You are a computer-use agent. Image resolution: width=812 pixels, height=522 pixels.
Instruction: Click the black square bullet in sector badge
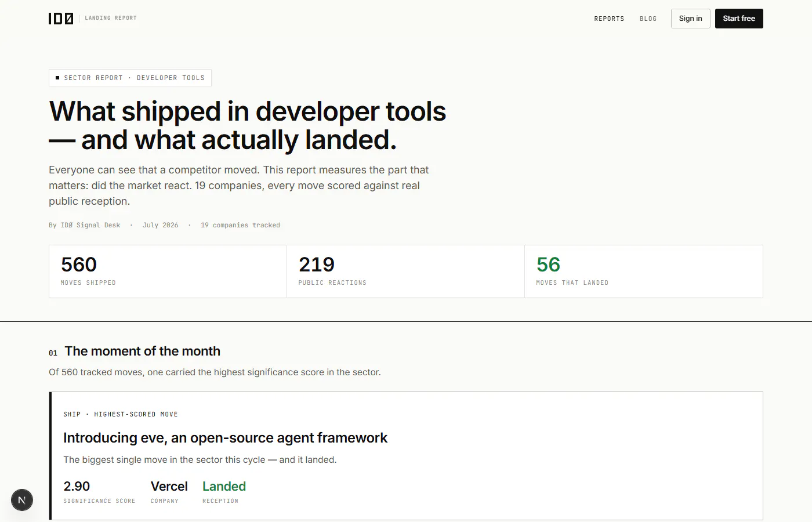[57, 78]
